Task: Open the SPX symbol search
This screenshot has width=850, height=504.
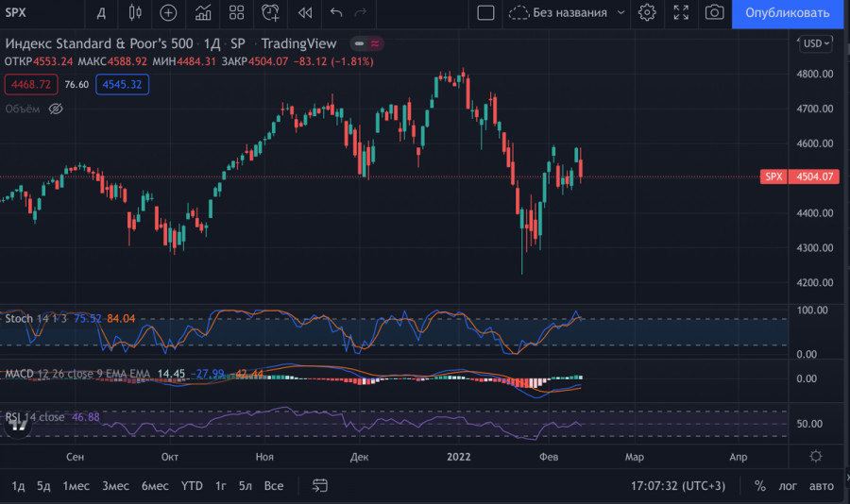Action: 16,12
